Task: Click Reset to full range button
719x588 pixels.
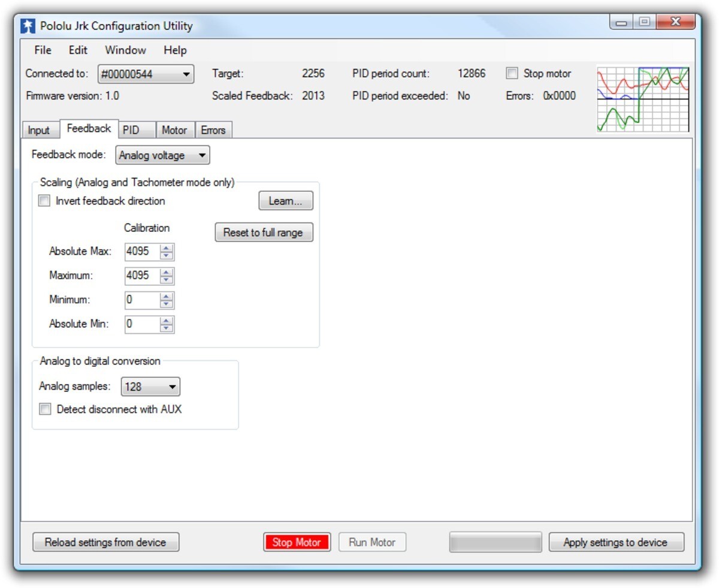Action: (264, 233)
